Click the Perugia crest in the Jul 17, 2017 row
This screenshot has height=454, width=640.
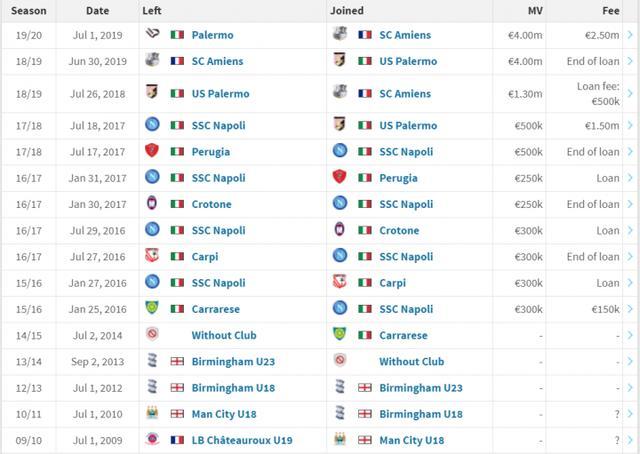pyautogui.click(x=152, y=151)
